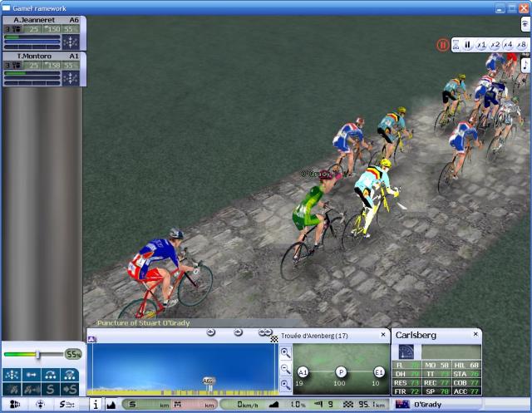
Task: Close the Carlsberg rider stats panel
Action: [x=475, y=334]
